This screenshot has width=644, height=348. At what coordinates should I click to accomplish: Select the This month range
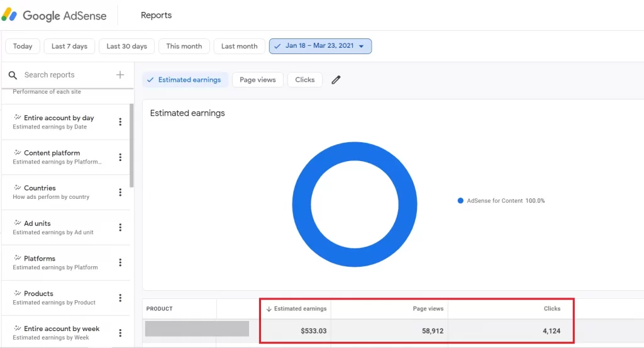coord(184,46)
